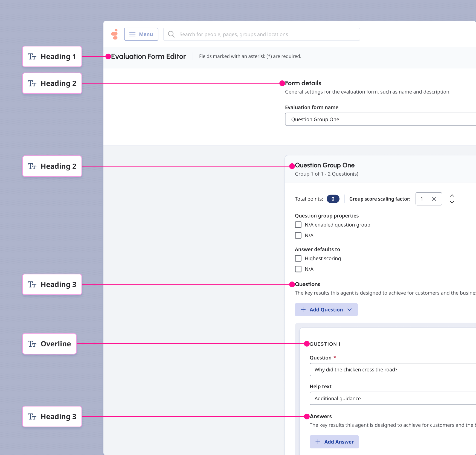Focus the people and pages search field

click(262, 34)
